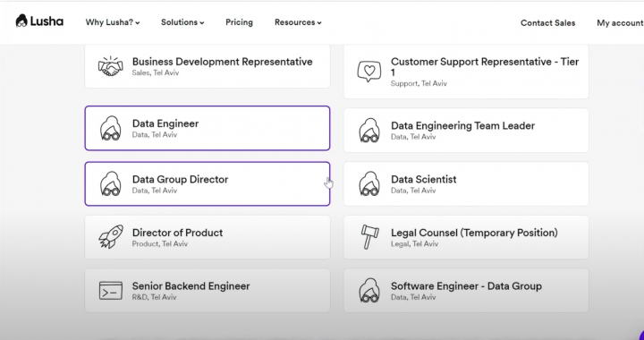Open the Data Engineering Team Leader listing
This screenshot has width=644, height=340.
(x=466, y=130)
